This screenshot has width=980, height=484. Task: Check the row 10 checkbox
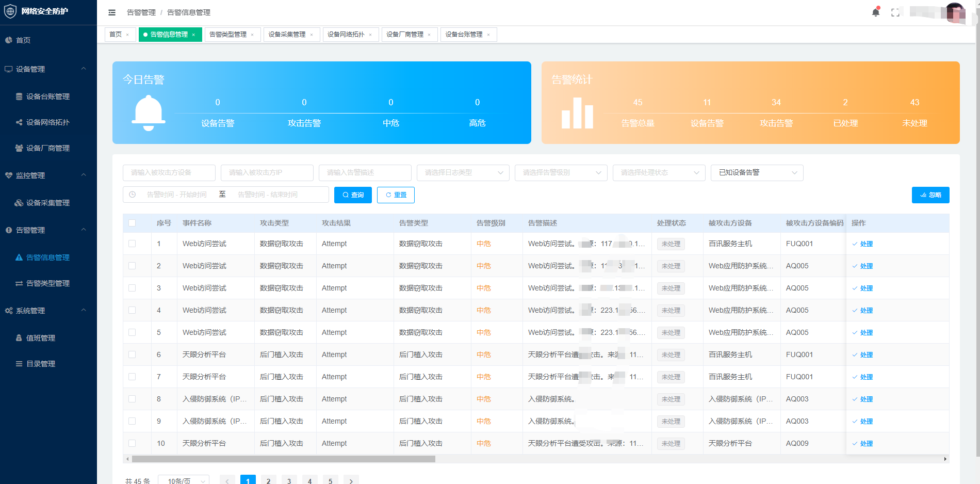point(132,443)
